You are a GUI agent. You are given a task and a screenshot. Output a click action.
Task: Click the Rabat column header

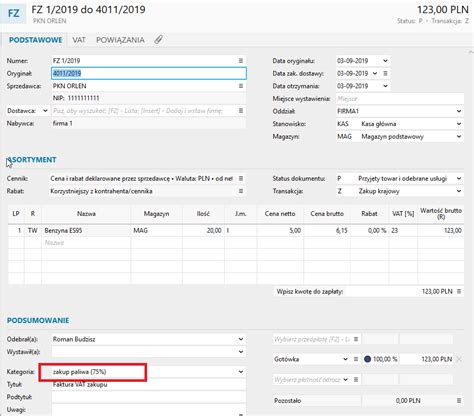click(369, 214)
